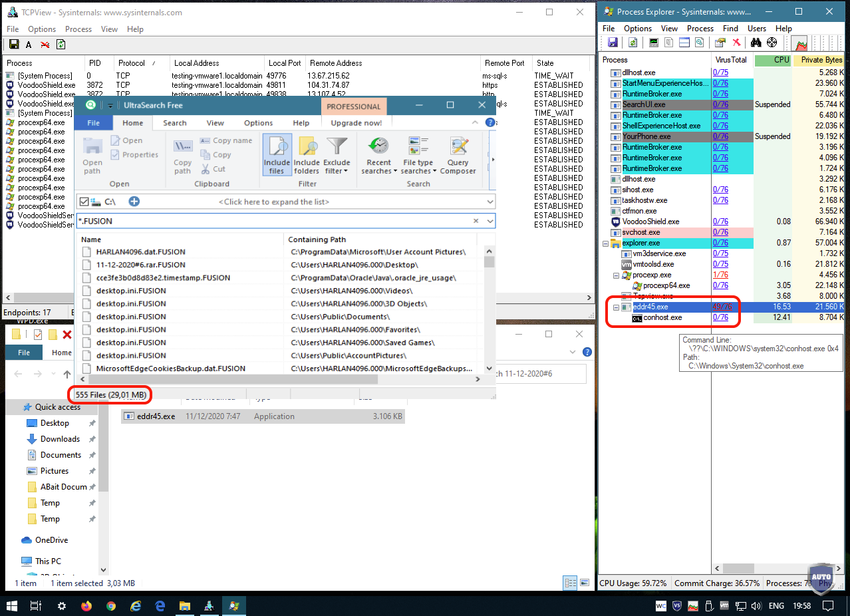Click Find Window's Process target crosshair icon

click(772, 43)
